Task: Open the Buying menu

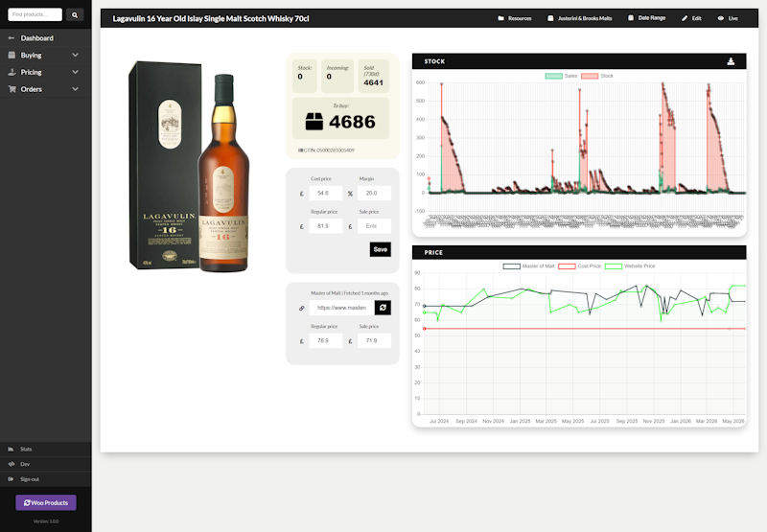Action: 31,56
